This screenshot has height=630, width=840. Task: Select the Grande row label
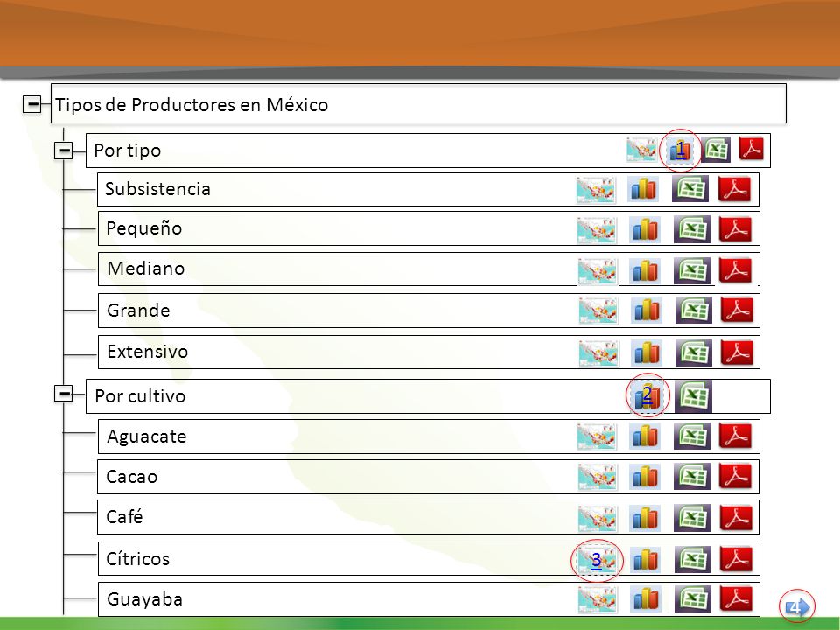138,310
